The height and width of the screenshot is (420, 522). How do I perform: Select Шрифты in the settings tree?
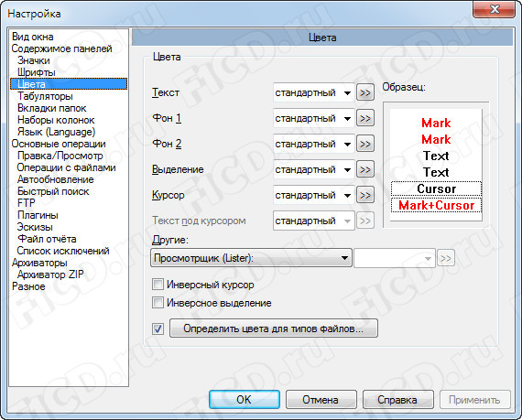click(x=37, y=72)
